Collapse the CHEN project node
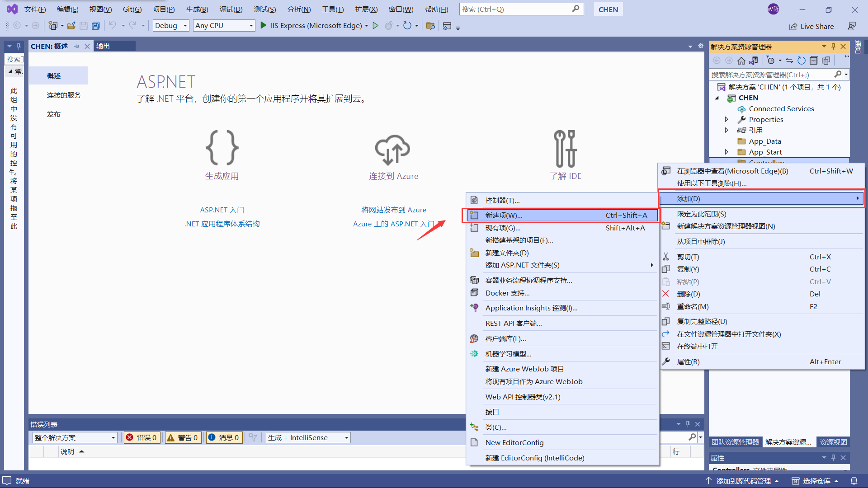The height and width of the screenshot is (488, 868). [717, 98]
